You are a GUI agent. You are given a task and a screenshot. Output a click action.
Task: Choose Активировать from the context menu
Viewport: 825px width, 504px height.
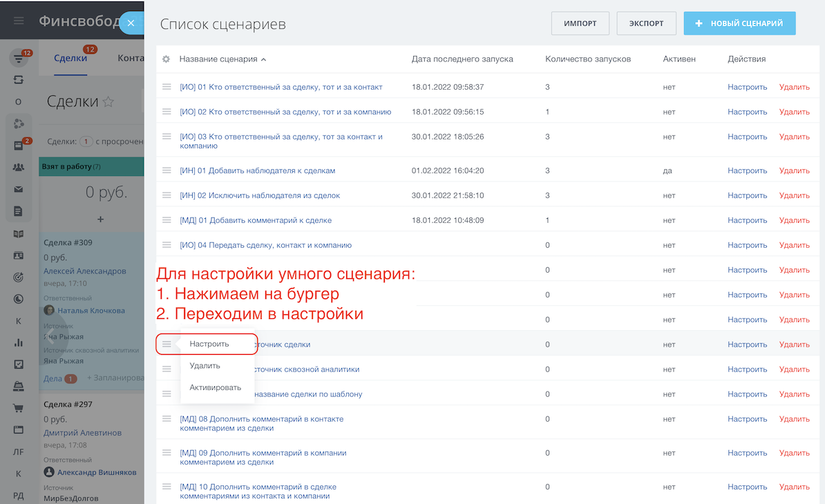tap(215, 387)
